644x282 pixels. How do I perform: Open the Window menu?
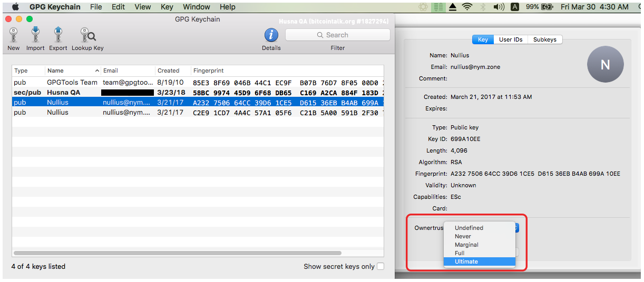(x=197, y=7)
